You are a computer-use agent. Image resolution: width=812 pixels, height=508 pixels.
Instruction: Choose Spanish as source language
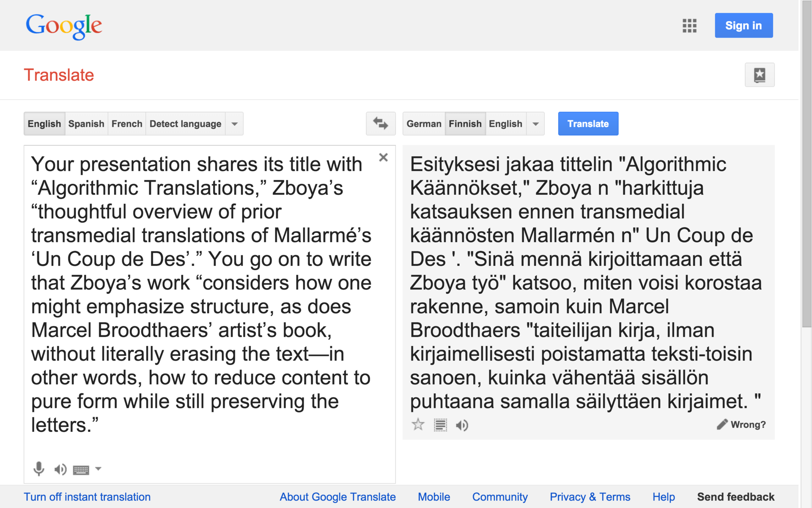[x=86, y=124]
